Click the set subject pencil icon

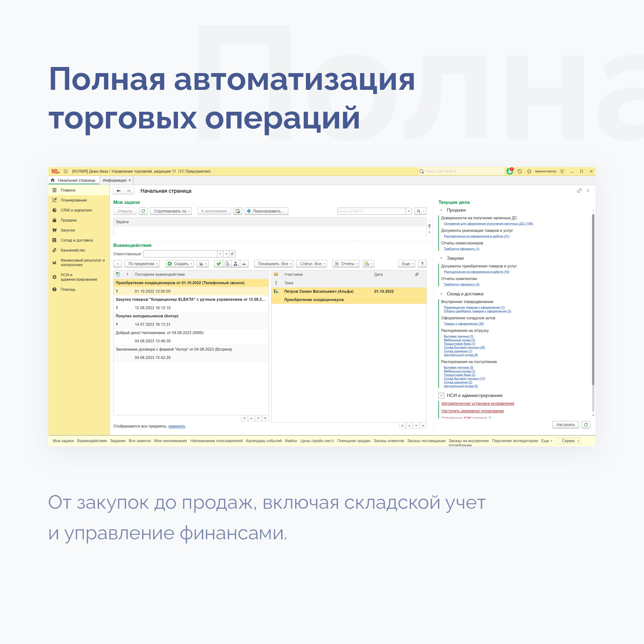click(244, 264)
